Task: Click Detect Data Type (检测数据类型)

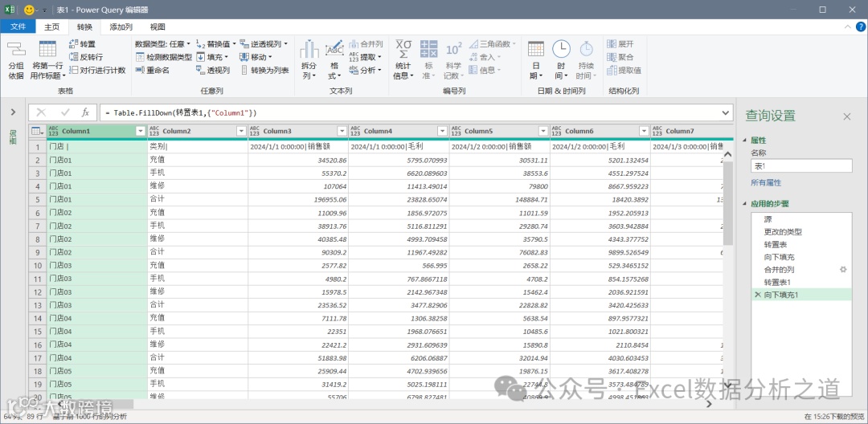Action: (x=164, y=57)
